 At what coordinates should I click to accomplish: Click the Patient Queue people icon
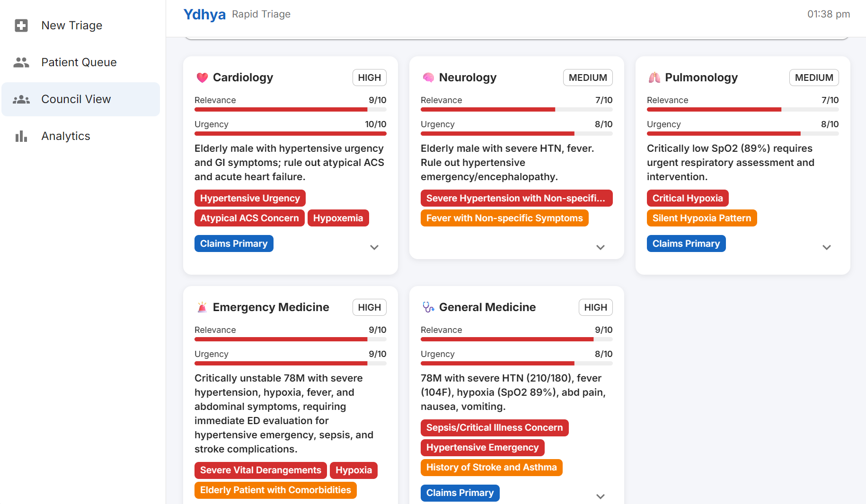(21, 62)
